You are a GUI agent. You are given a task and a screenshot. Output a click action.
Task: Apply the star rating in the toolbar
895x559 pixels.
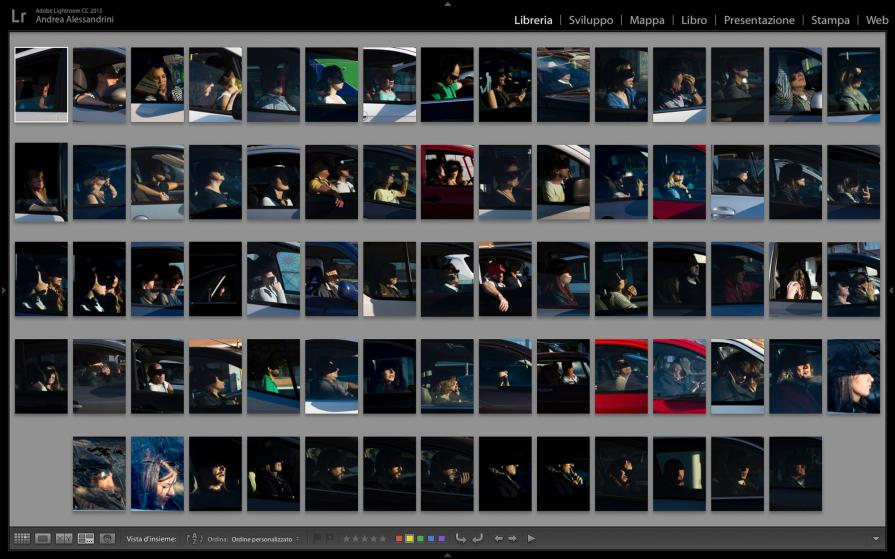(364, 538)
